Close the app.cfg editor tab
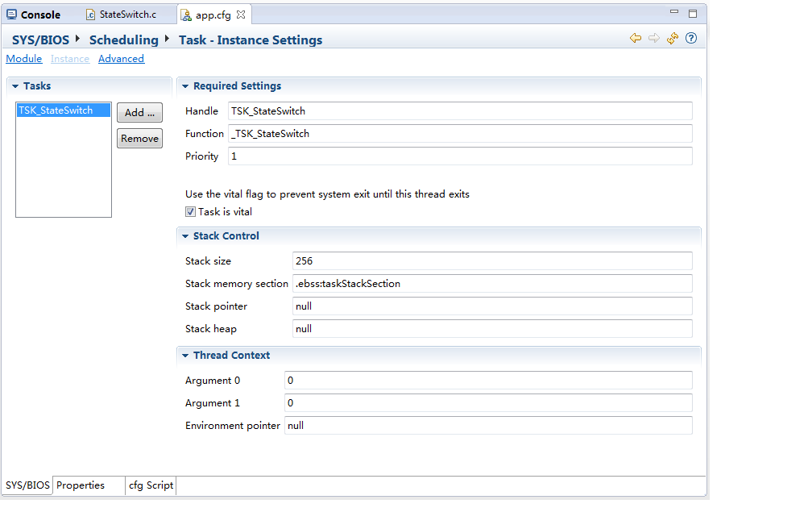 [x=241, y=15]
